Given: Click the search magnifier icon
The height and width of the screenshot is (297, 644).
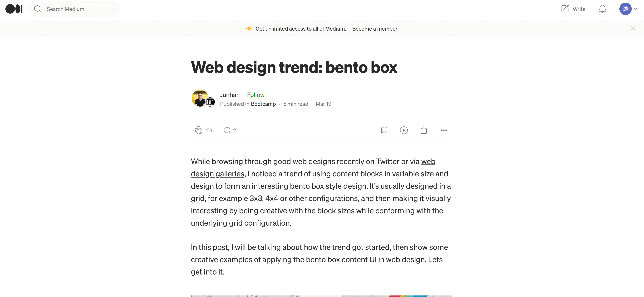Looking at the screenshot, I should (x=37, y=9).
